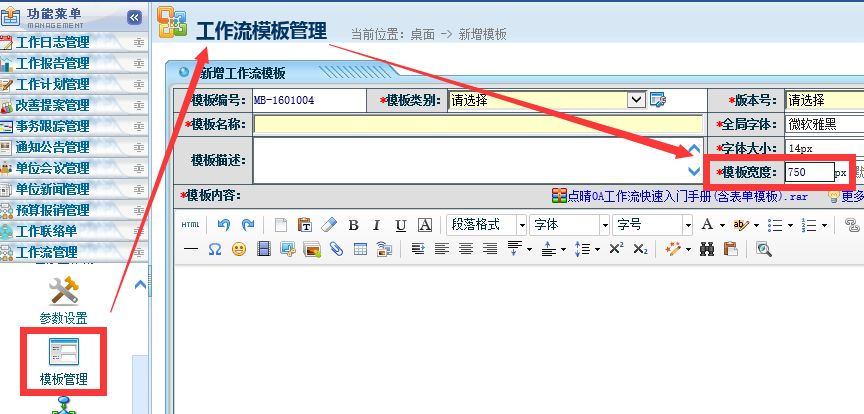864x414 pixels.
Task: Open bullet list style dropdown
Action: 791,225
